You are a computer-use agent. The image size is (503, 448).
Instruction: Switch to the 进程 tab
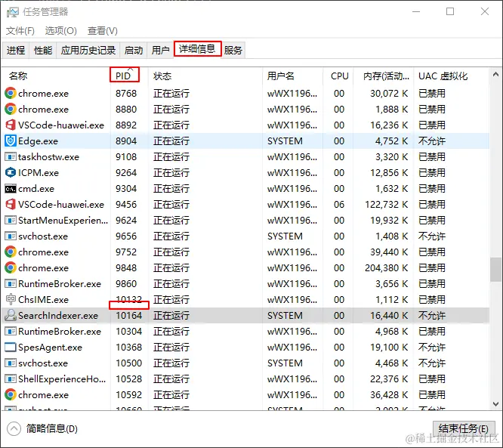pyautogui.click(x=16, y=50)
